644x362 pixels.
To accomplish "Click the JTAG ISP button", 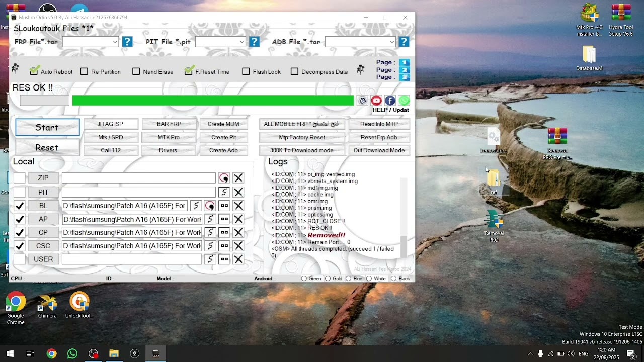I will 110,124.
